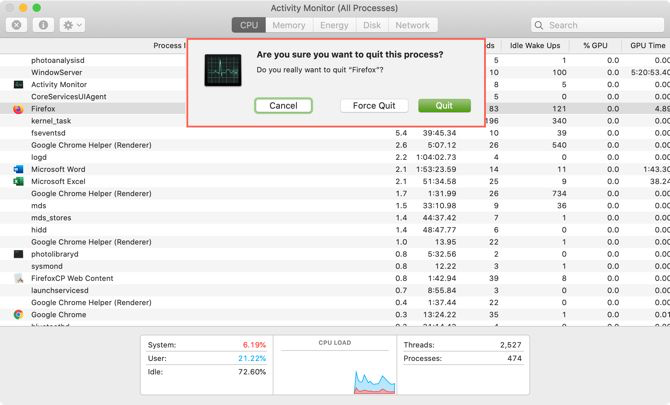670x405 pixels.
Task: Click the magnifier icon in search box
Action: (539, 25)
